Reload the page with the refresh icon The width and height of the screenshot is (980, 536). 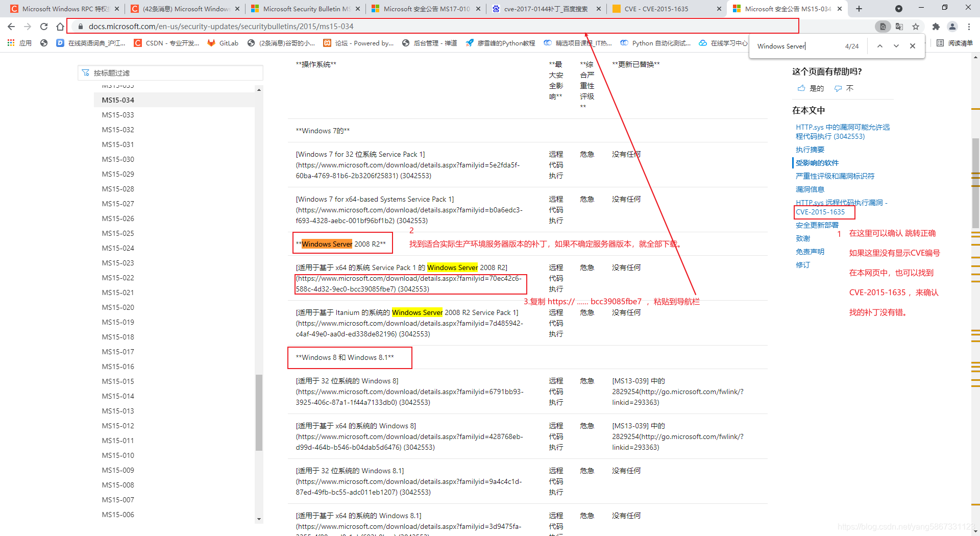pyautogui.click(x=44, y=27)
